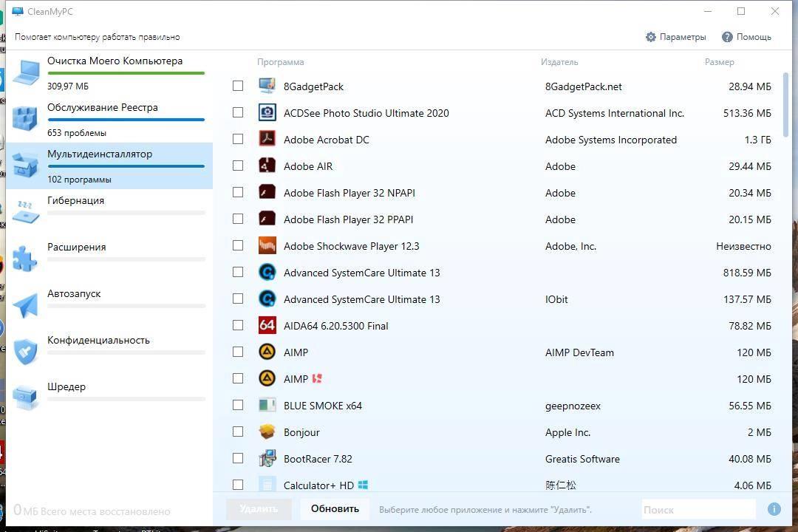The height and width of the screenshot is (532, 798).
Task: Tick the ACDSee Photo Studio checkbox
Action: pos(238,112)
